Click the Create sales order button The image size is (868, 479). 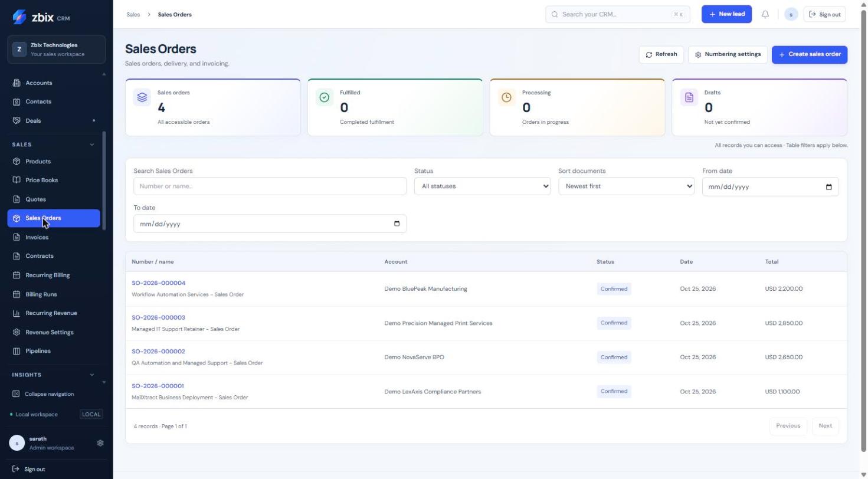click(810, 55)
